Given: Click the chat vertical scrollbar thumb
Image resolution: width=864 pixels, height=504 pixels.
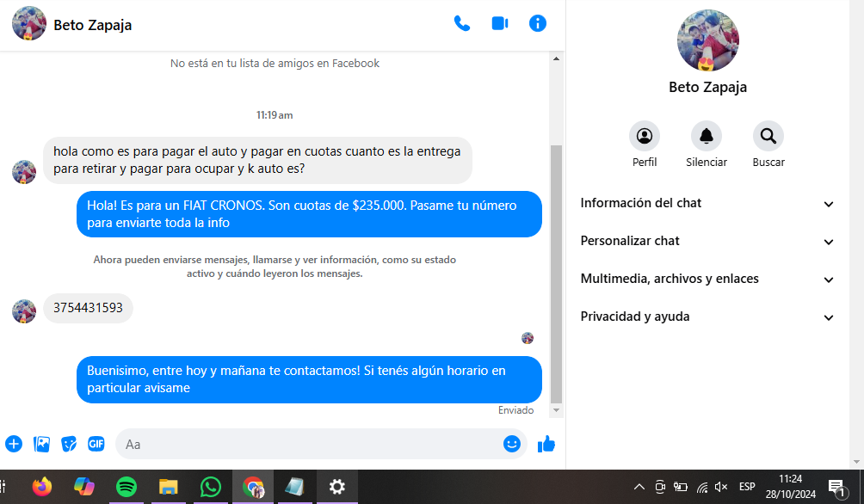Looking at the screenshot, I should [557, 274].
